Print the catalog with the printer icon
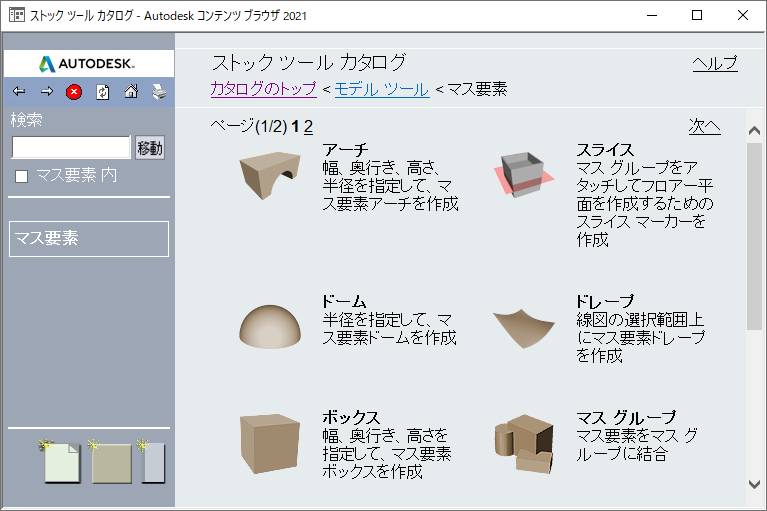 (159, 91)
